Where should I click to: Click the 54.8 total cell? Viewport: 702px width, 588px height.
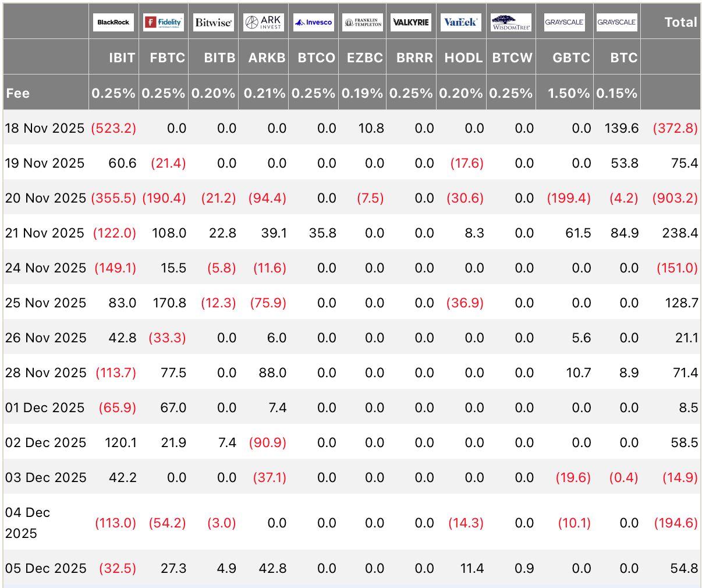(x=685, y=568)
